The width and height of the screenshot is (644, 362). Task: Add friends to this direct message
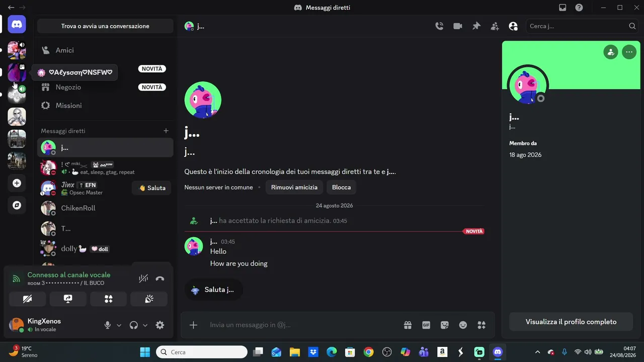(x=495, y=26)
